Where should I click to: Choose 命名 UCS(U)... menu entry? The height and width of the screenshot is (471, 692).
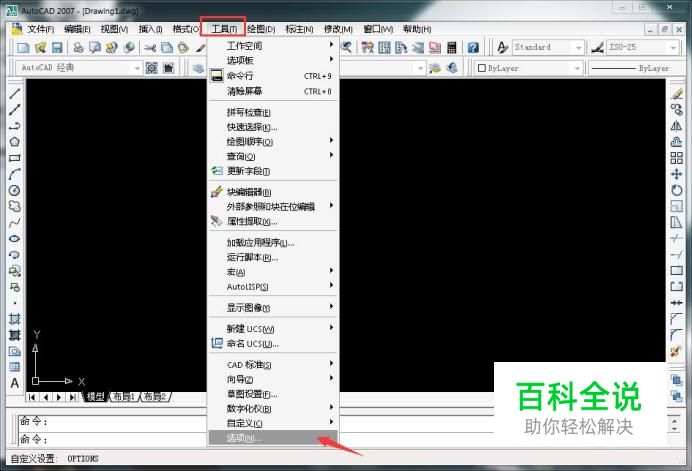pyautogui.click(x=272, y=343)
